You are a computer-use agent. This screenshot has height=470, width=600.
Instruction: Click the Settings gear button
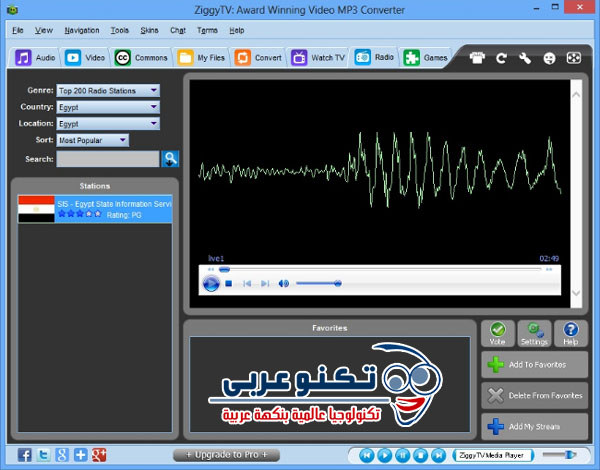(x=534, y=333)
